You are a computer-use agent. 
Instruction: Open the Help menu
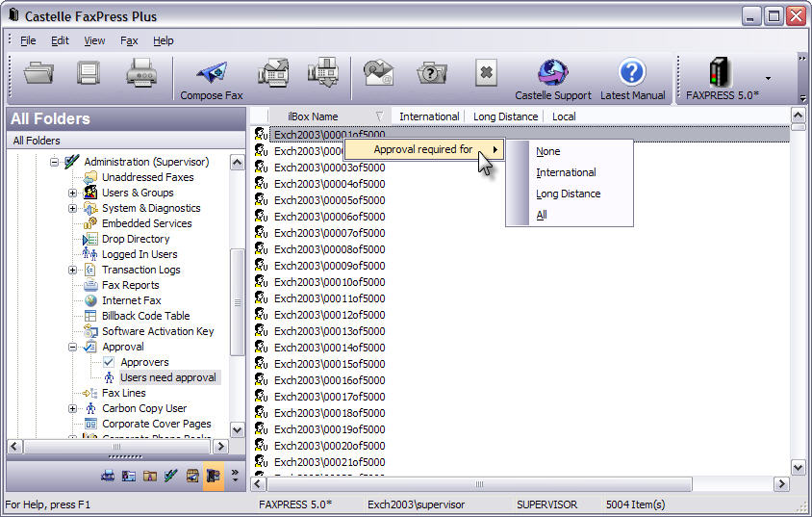pos(164,40)
